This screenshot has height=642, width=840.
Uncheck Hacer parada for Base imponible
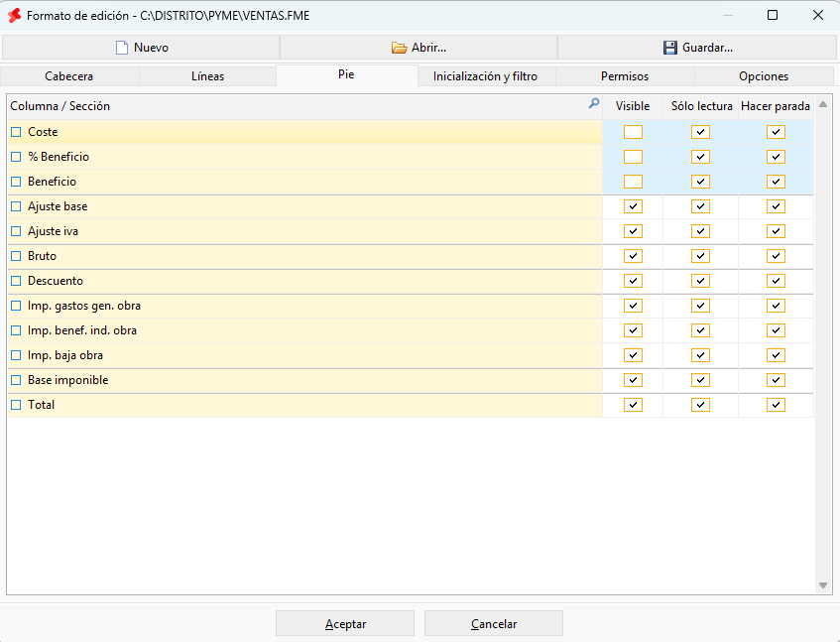776,380
